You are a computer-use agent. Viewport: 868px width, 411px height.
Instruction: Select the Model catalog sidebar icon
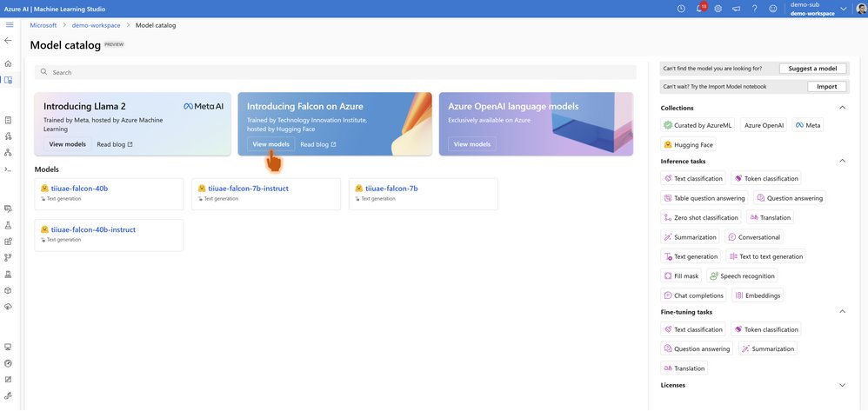[x=8, y=80]
